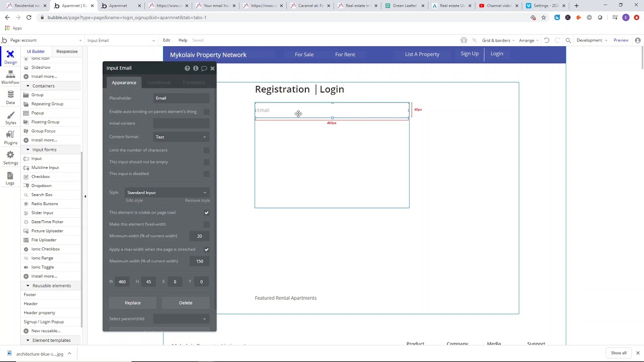Open the comment bubble icon in Input Email panel

tap(204, 68)
